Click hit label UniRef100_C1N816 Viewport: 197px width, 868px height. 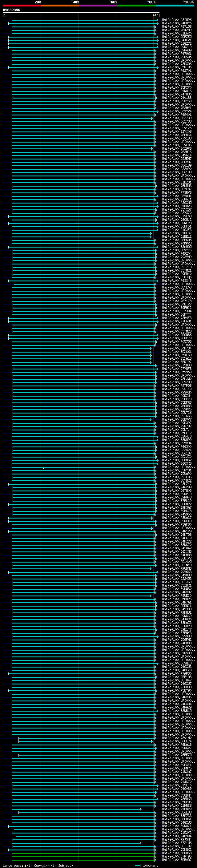click(176, 91)
